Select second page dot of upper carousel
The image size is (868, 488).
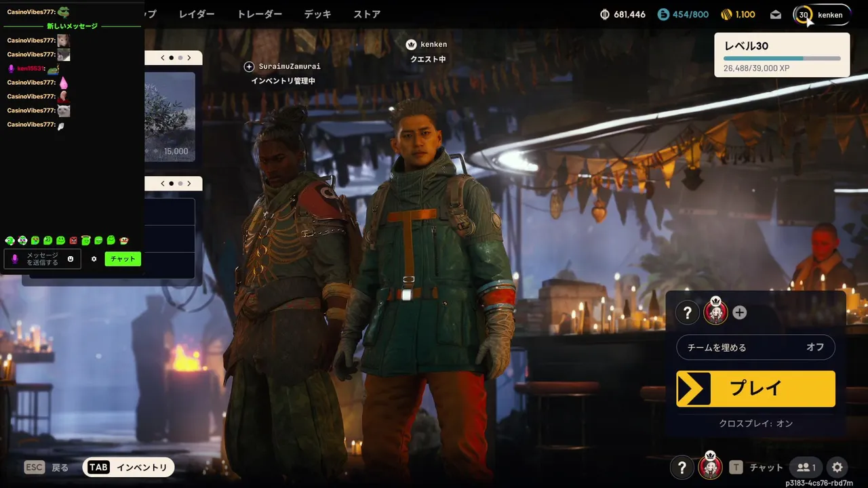(180, 58)
